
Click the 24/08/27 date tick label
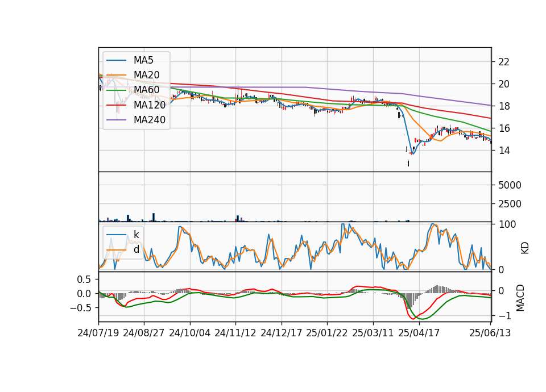pos(144,333)
